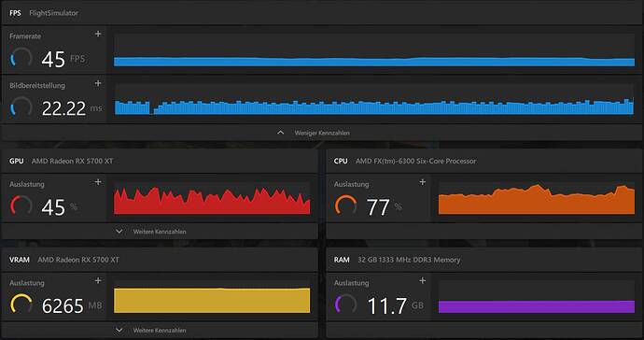Click the 6265 MB value
The width and height of the screenshot is (644, 340).
click(72, 305)
